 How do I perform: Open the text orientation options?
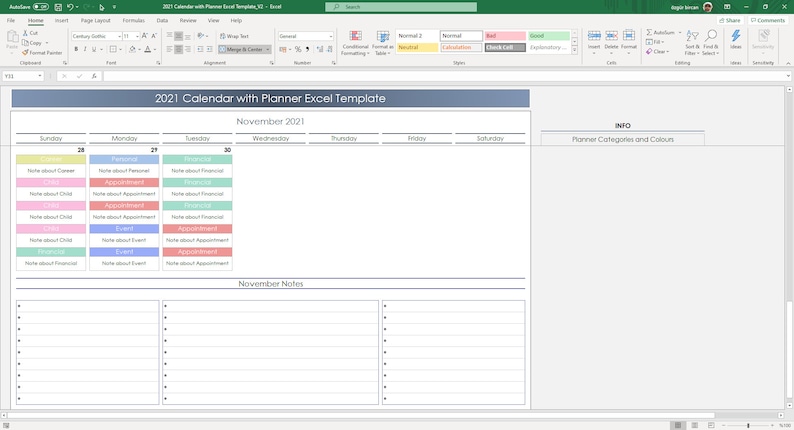202,36
